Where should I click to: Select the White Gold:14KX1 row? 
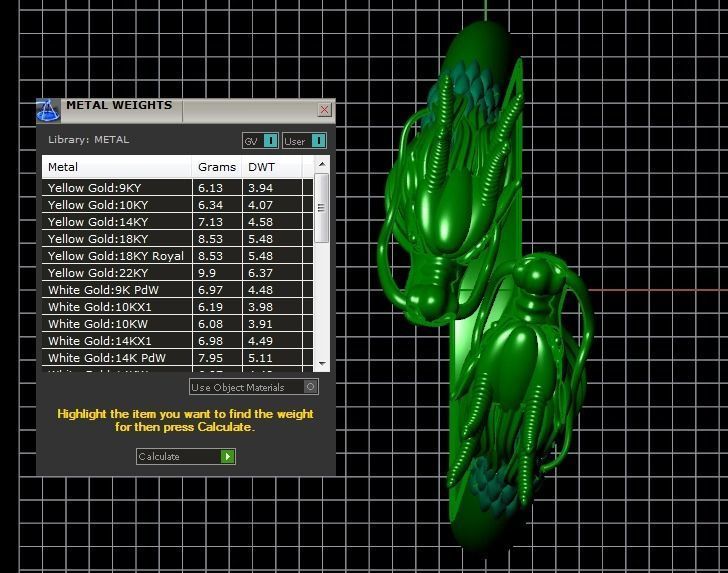click(x=177, y=341)
